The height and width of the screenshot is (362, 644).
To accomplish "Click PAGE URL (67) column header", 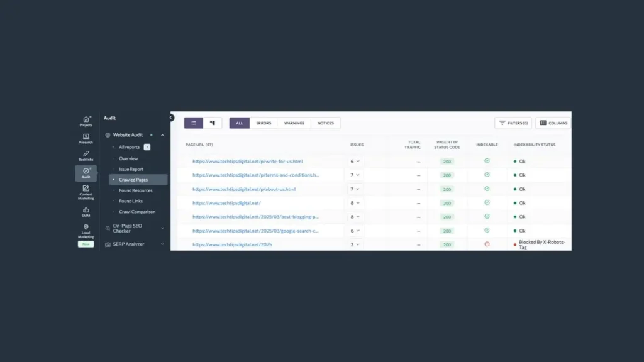I will (199, 145).
